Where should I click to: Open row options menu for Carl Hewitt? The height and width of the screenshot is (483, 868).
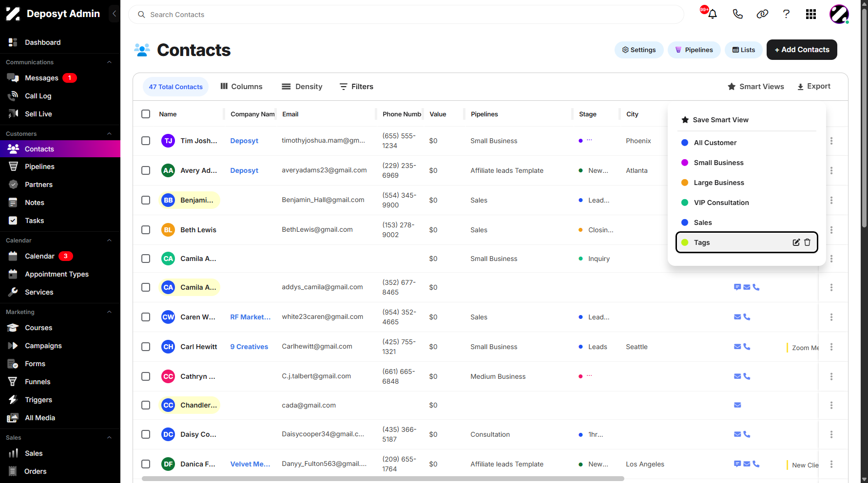point(831,347)
